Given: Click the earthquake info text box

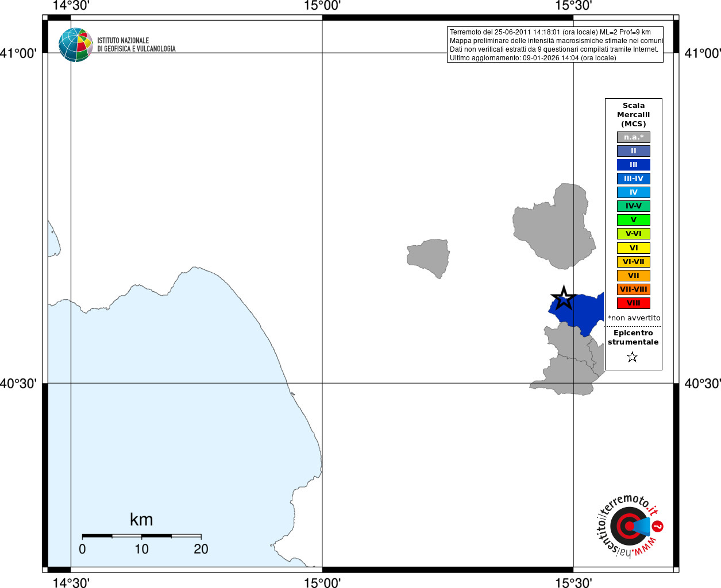Looking at the screenshot, I should click(x=555, y=45).
